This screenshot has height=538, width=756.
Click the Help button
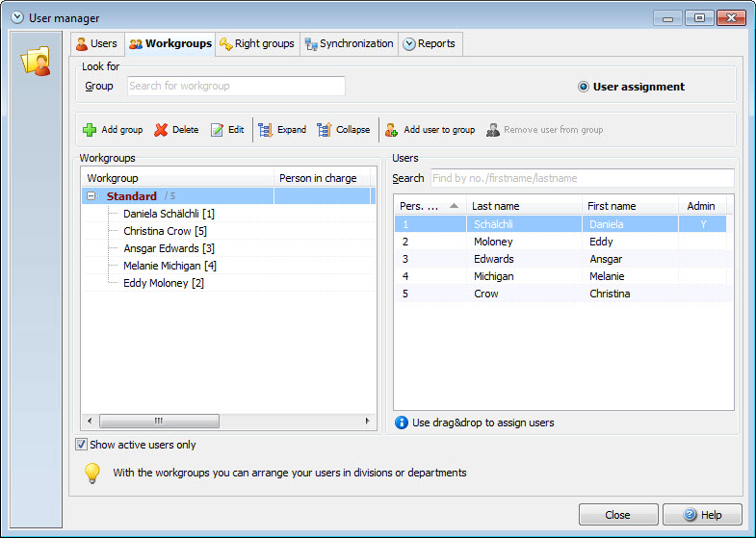702,514
